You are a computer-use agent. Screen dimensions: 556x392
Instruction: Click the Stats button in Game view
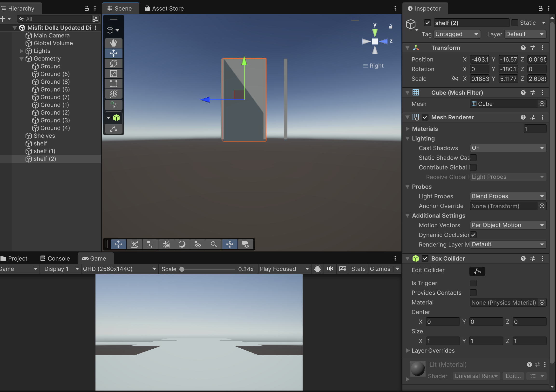pyautogui.click(x=358, y=269)
